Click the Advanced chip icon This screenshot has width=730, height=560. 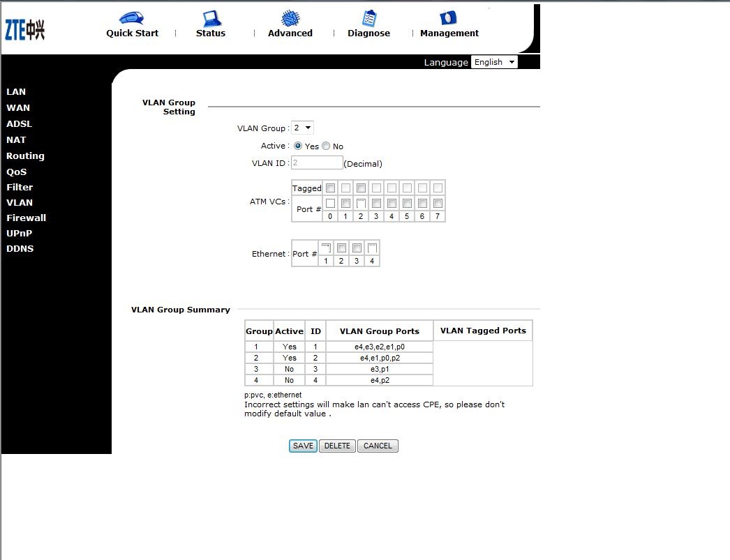click(x=290, y=19)
